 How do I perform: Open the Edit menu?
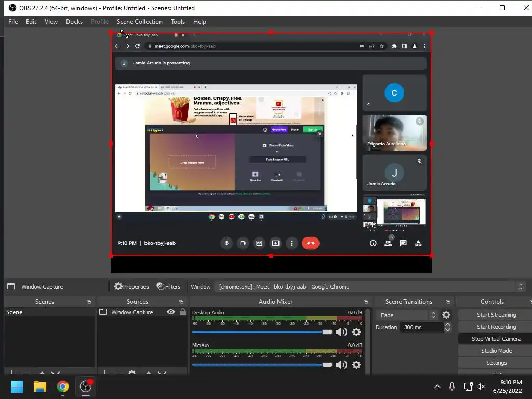coord(31,22)
